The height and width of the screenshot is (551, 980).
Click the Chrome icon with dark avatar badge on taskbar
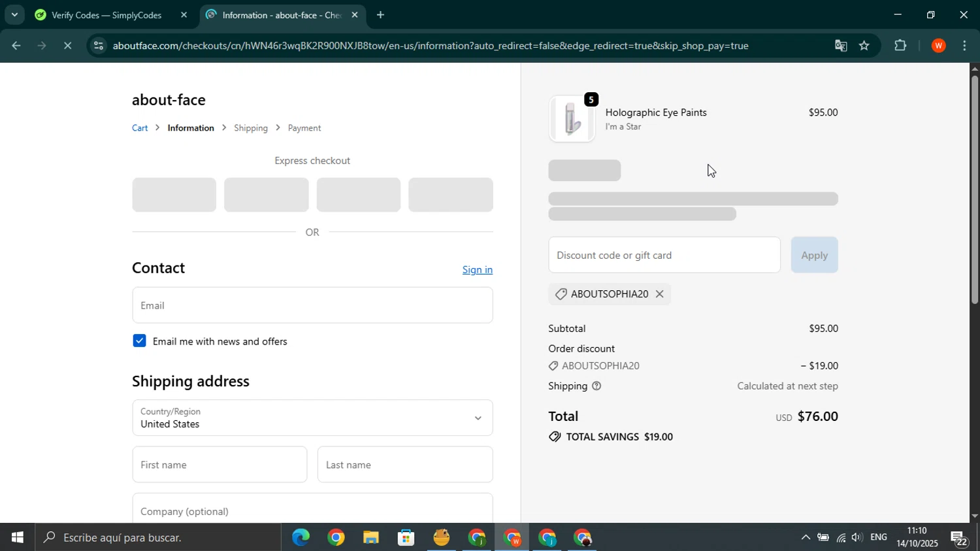583,538
